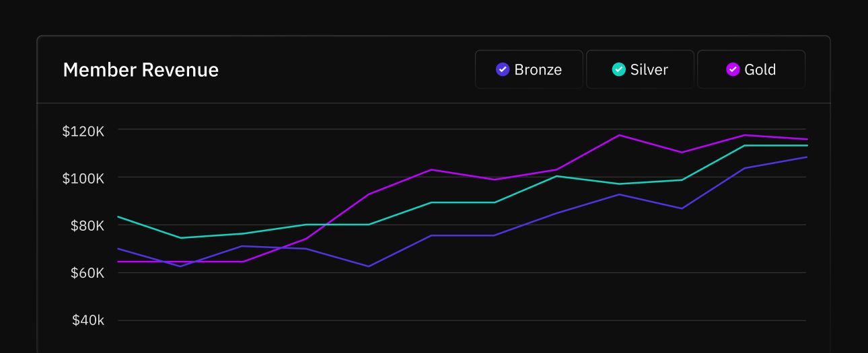Click the Bronze line's leftmost starting point
The width and height of the screenshot is (868, 353).
(118, 249)
